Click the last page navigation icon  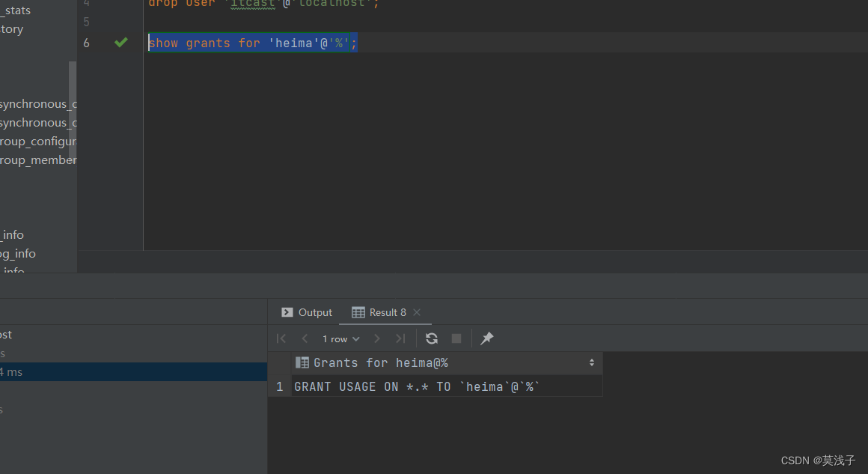tap(400, 338)
